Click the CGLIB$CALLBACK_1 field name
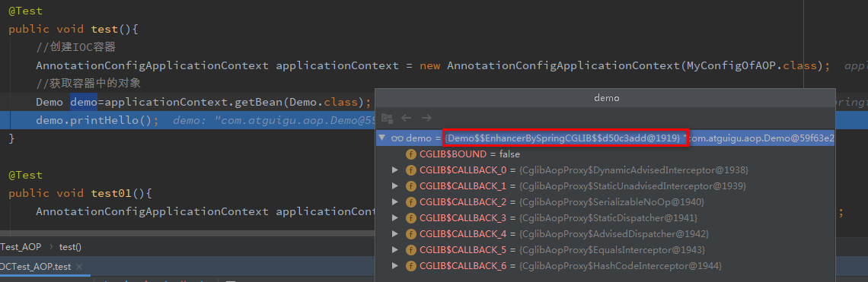Screen dimensions: 868x282 click(x=464, y=185)
